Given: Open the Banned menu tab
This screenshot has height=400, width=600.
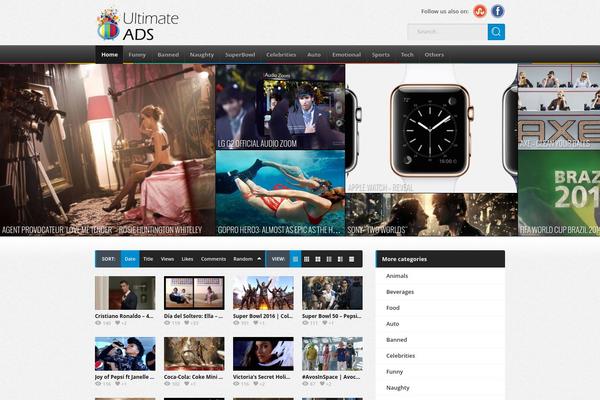Looking at the screenshot, I should click(x=168, y=55).
